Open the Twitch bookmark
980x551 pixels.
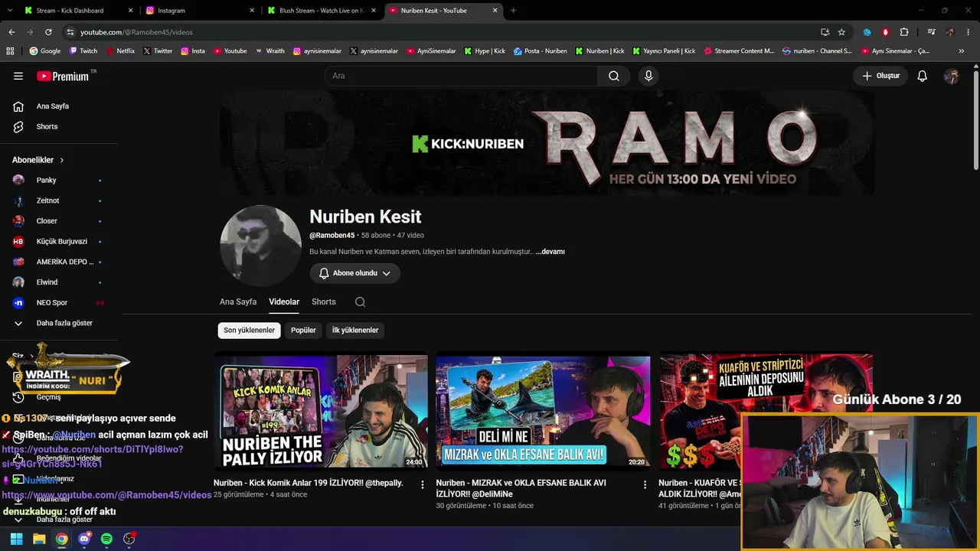[83, 51]
